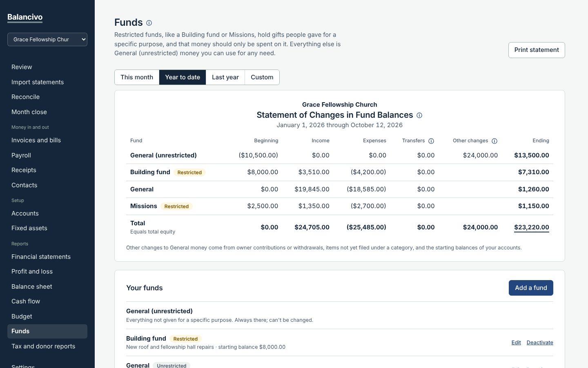The width and height of the screenshot is (588, 368).
Task: Open the Budget page
Action: (x=47, y=316)
